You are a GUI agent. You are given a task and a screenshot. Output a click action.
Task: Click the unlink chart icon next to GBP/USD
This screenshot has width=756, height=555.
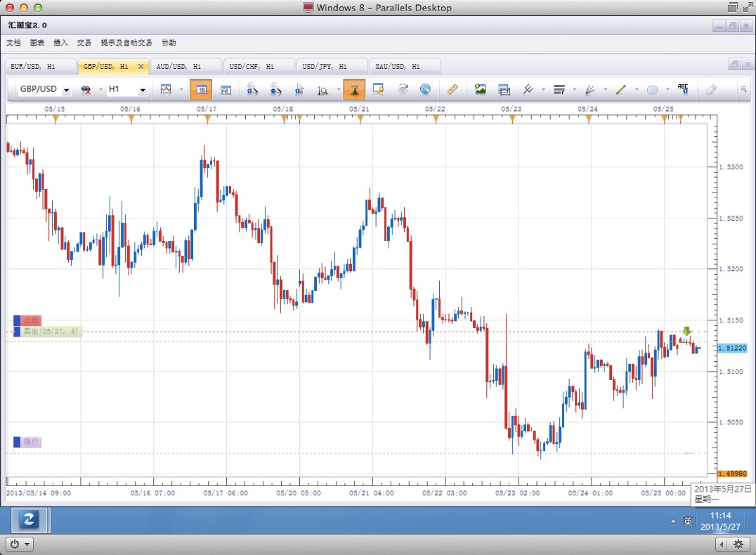(x=86, y=90)
